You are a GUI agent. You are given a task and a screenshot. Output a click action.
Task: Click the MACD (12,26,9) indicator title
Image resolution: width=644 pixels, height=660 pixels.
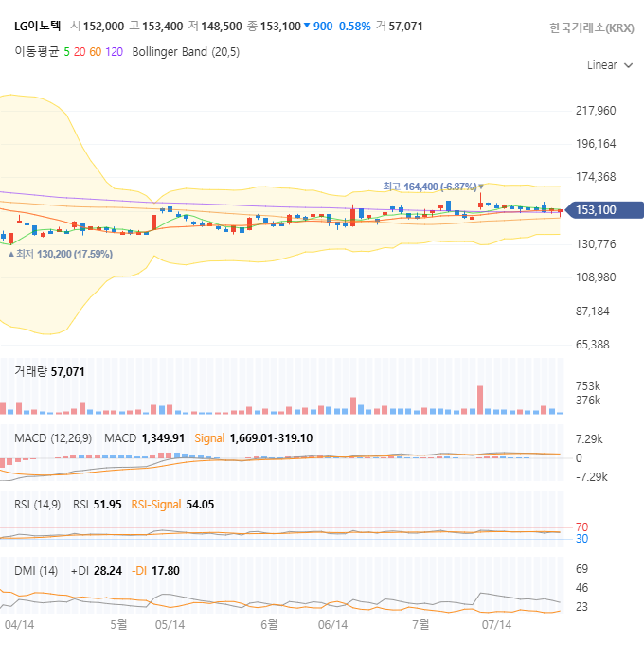pos(53,438)
